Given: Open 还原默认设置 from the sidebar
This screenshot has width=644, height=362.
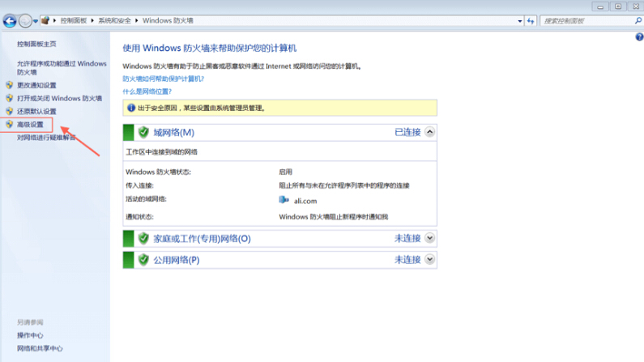Looking at the screenshot, I should click(36, 111).
